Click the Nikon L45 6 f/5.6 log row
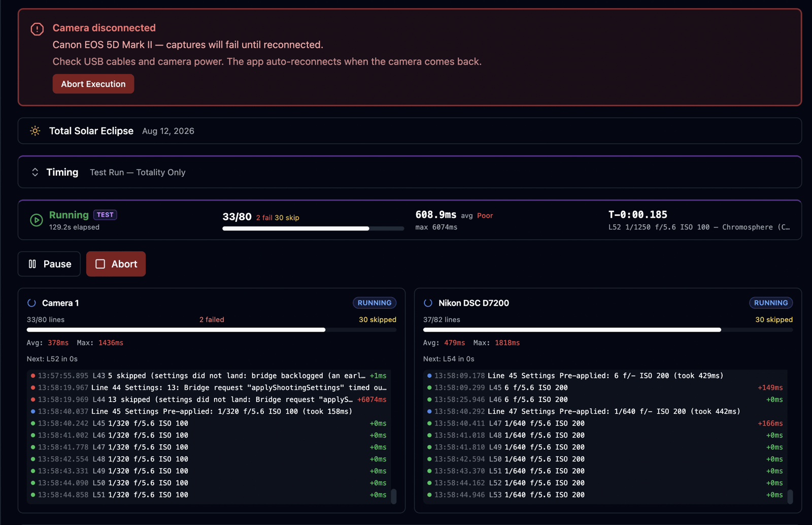Screen dimensions: 812x525 605,388
